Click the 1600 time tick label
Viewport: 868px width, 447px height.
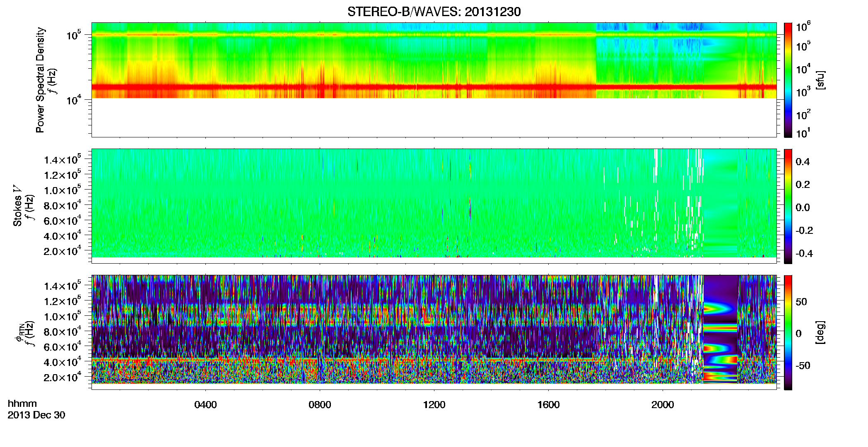coord(548,405)
